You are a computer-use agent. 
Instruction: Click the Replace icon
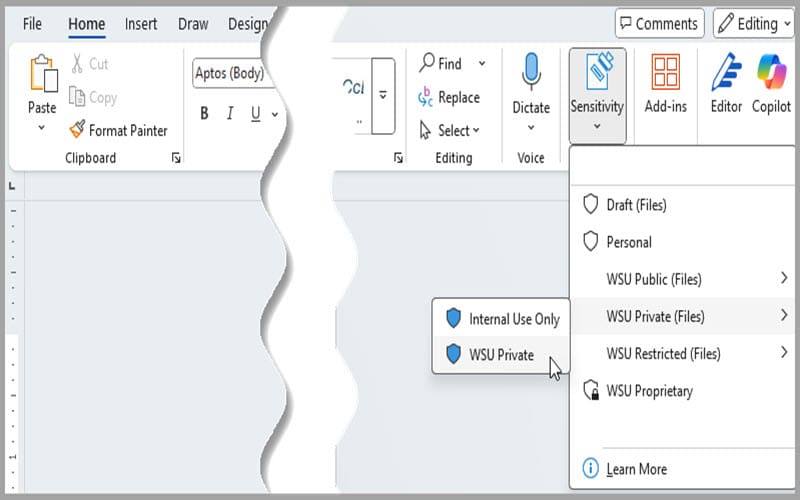(425, 97)
